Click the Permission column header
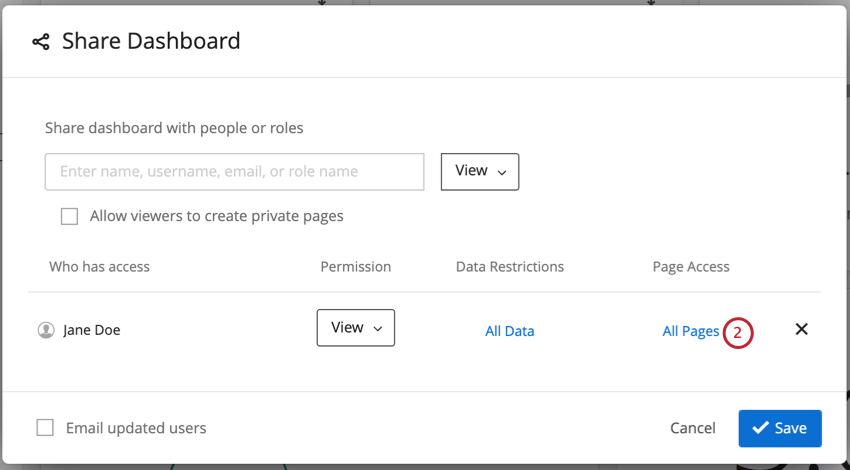This screenshot has width=850, height=470. [x=356, y=267]
